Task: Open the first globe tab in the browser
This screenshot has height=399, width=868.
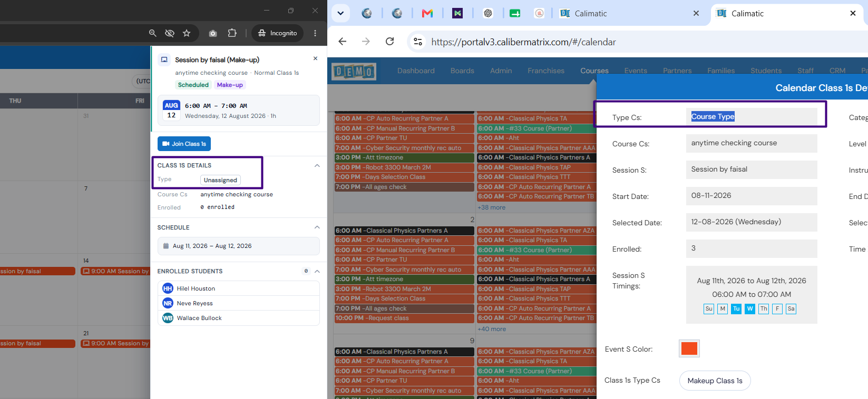Action: coord(367,13)
